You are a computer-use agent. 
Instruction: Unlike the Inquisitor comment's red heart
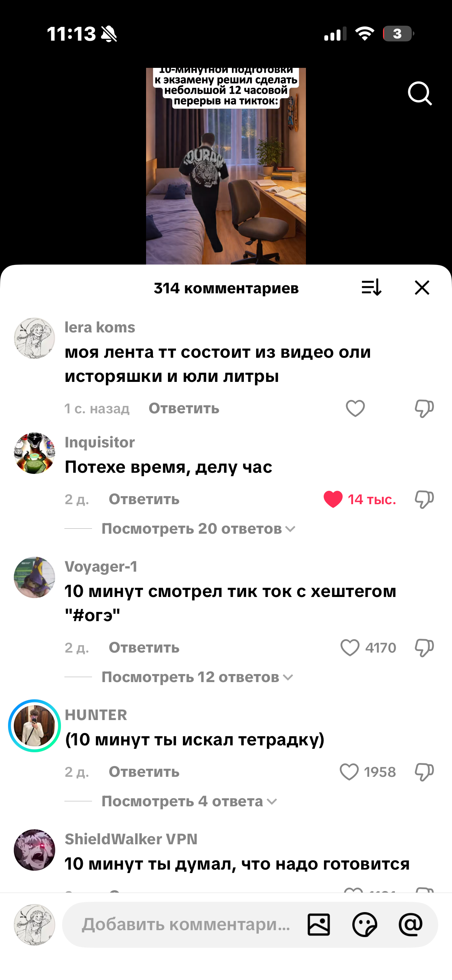[333, 499]
